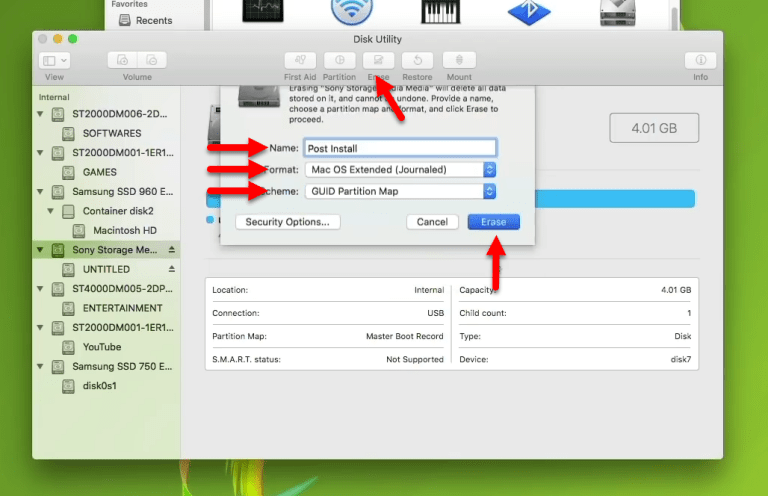Select the Macintosh HD volume
Image resolution: width=768 pixels, height=496 pixels.
125,230
